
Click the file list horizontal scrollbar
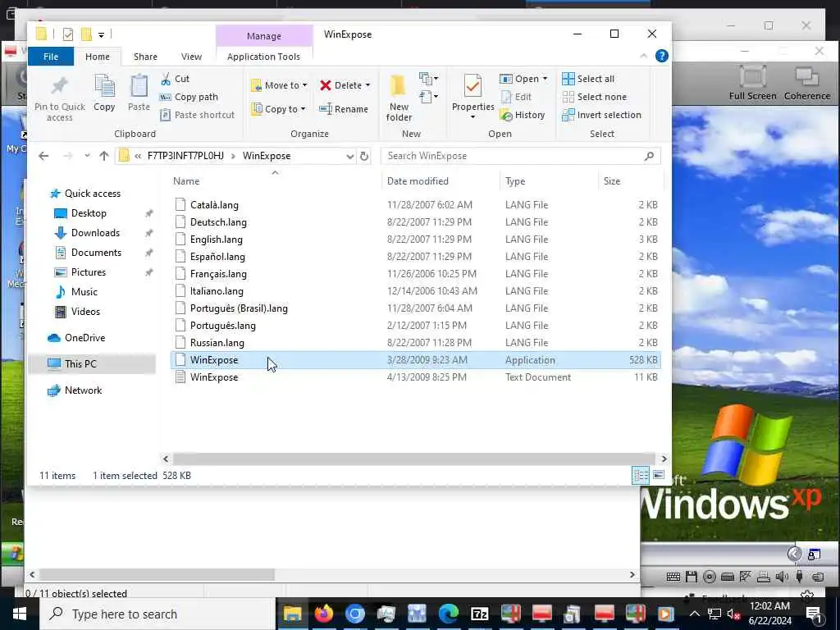[413, 459]
